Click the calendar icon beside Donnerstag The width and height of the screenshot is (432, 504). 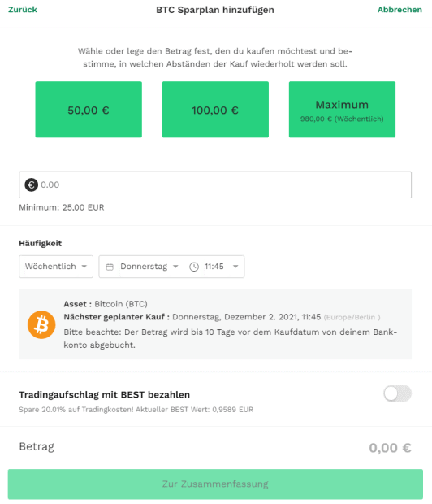point(110,267)
